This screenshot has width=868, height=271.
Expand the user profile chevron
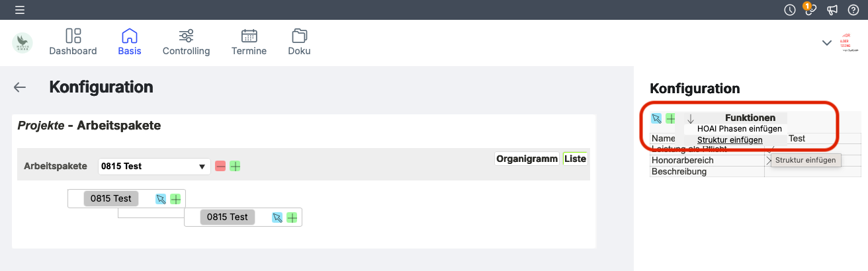826,42
